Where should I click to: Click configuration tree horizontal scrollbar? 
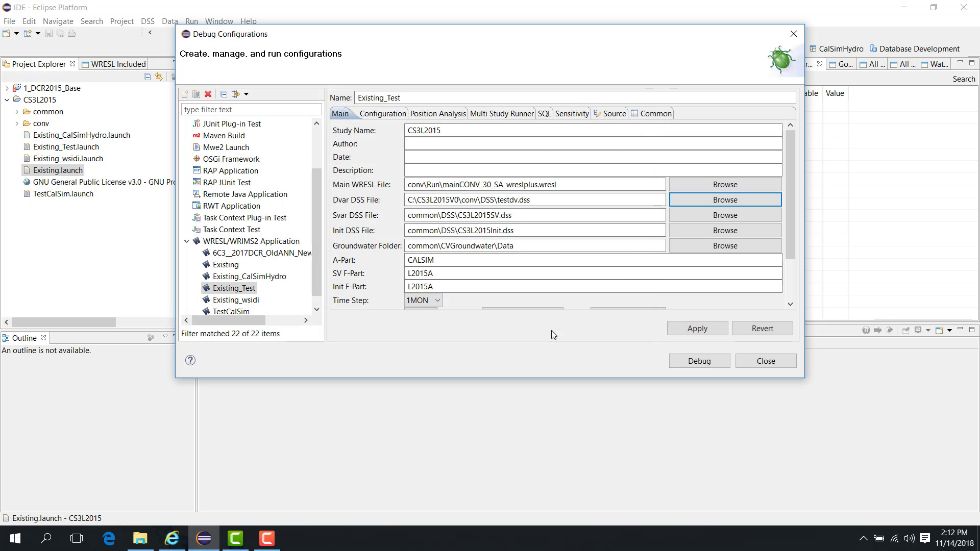228,320
